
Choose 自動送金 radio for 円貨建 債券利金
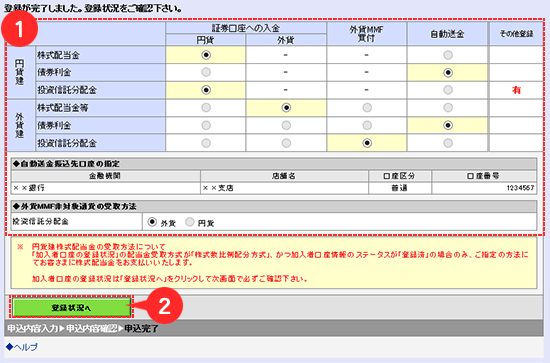click(x=448, y=73)
